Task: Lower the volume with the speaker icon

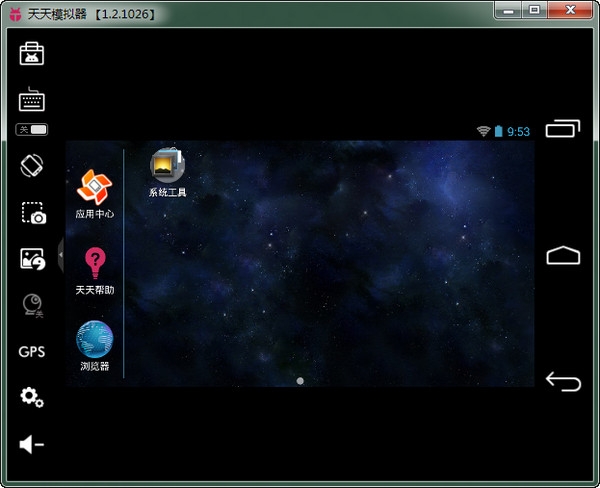Action: point(32,444)
